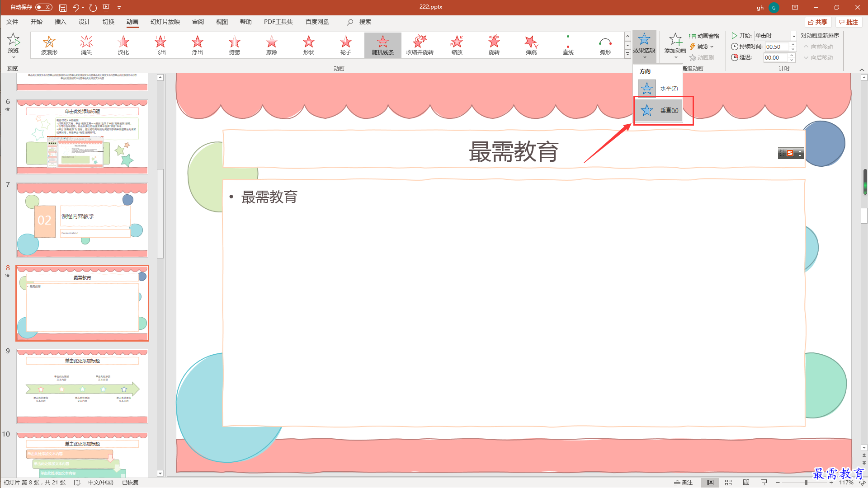Image resolution: width=868 pixels, height=488 pixels.
Task: Select slide 7 thumbnail 课程内容教学
Action: point(82,220)
